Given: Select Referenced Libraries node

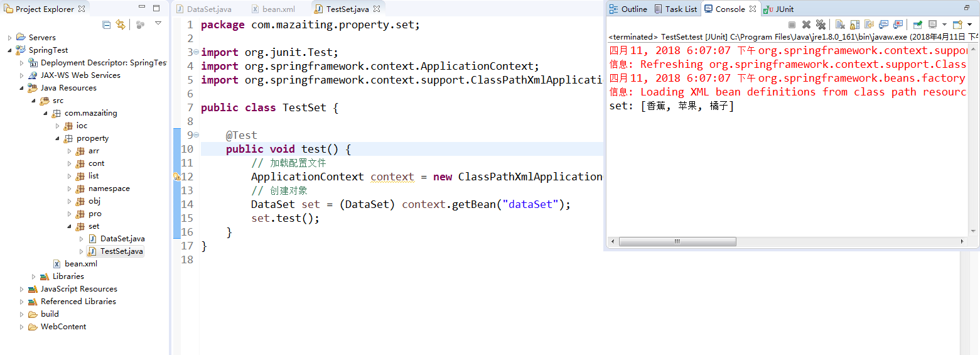Looking at the screenshot, I should [x=72, y=302].
